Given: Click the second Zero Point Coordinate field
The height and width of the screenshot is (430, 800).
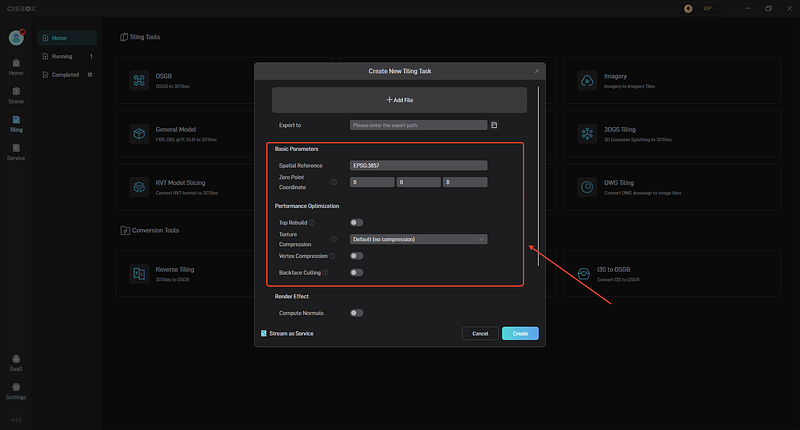Looking at the screenshot, I should coord(418,182).
